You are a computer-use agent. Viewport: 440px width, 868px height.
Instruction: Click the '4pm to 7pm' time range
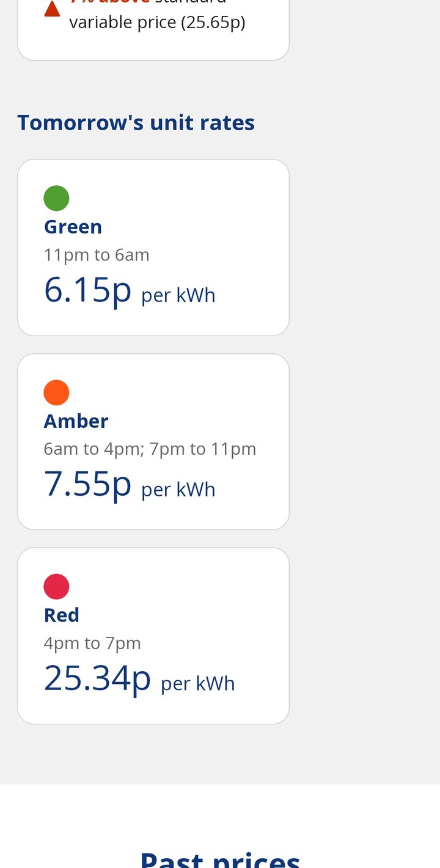click(x=92, y=643)
